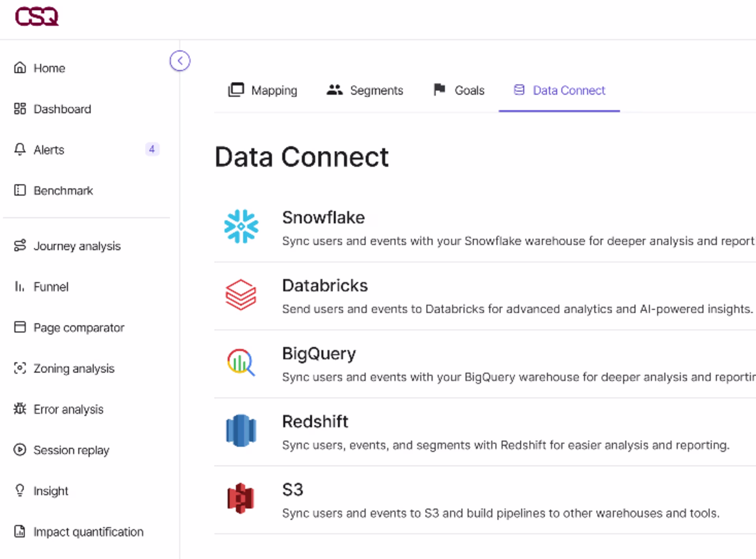The width and height of the screenshot is (756, 559).
Task: Click the Snowflake description text
Action: point(519,241)
